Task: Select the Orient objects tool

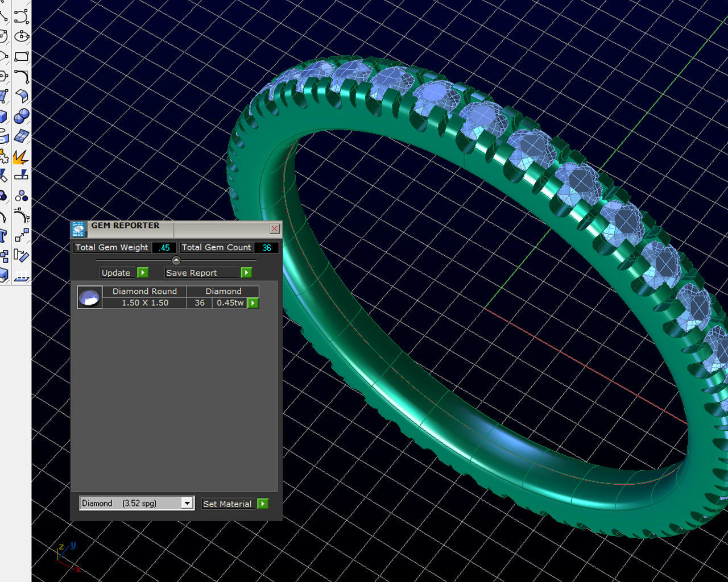Action: [x=22, y=255]
